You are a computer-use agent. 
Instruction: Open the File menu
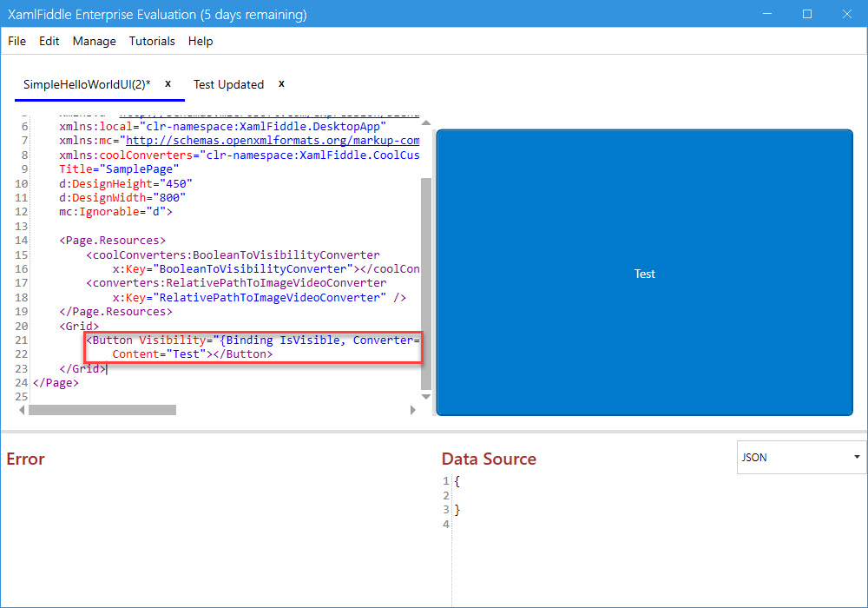[x=16, y=41]
